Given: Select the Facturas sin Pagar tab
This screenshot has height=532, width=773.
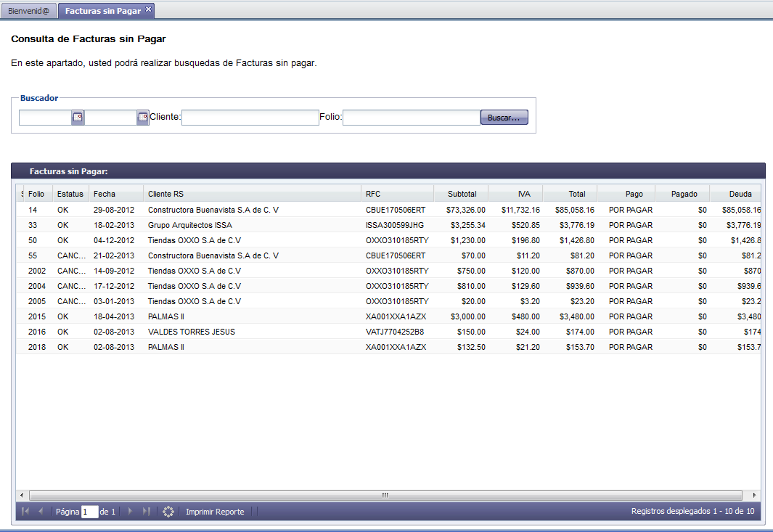Looking at the screenshot, I should [x=102, y=11].
